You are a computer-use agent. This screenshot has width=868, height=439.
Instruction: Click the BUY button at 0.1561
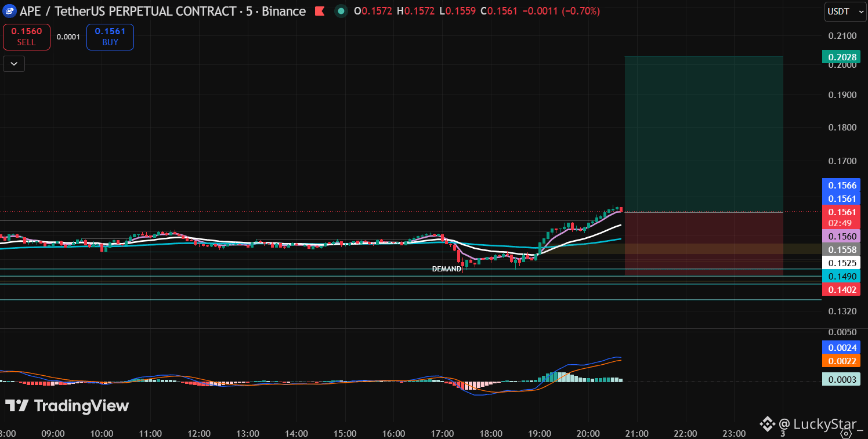point(110,37)
